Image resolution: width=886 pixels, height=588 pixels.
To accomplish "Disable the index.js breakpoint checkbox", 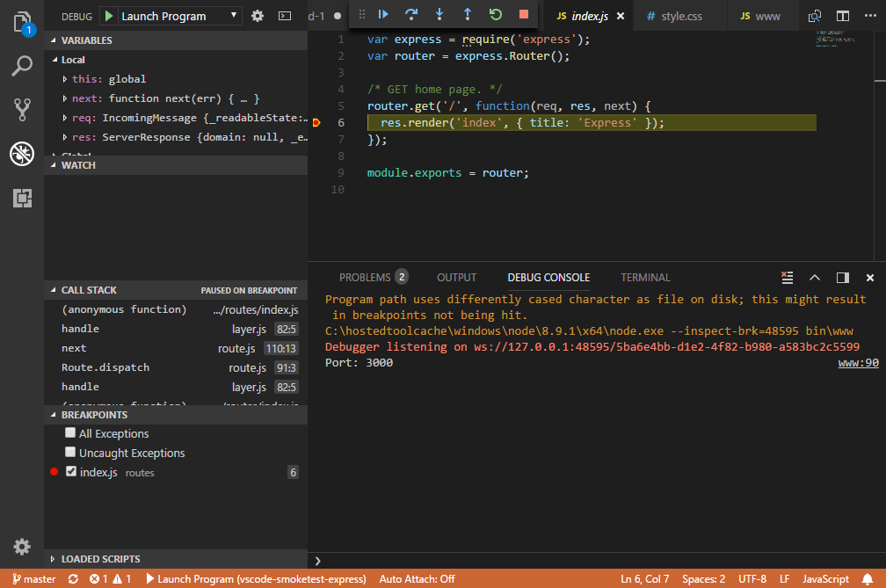I will [70, 471].
